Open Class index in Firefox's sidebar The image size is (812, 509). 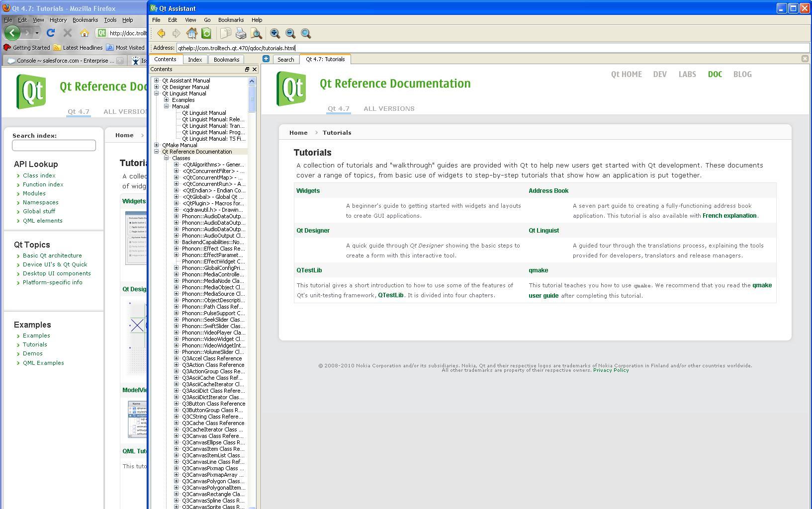pyautogui.click(x=39, y=175)
